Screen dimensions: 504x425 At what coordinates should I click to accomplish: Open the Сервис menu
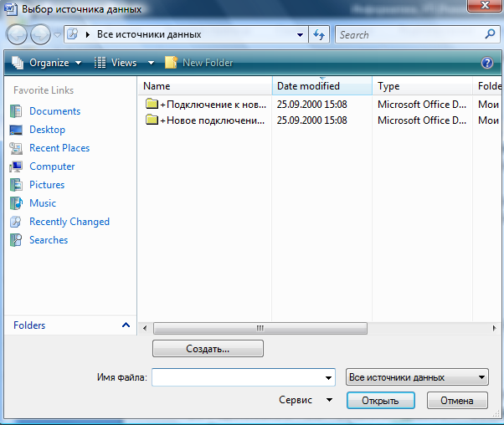[306, 400]
